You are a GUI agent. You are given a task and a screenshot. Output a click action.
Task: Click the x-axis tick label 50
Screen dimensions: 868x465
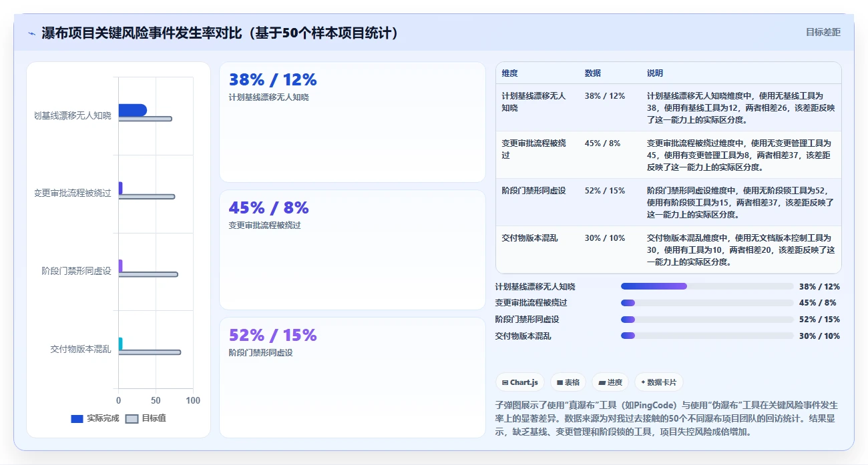click(x=156, y=400)
